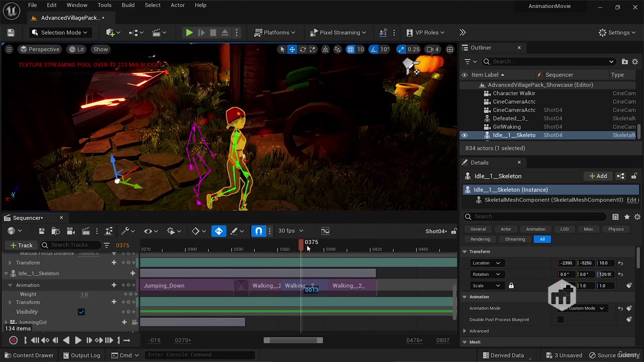Click the Sequencer play forward button
Screen dimensions: 644x362
[78, 340]
